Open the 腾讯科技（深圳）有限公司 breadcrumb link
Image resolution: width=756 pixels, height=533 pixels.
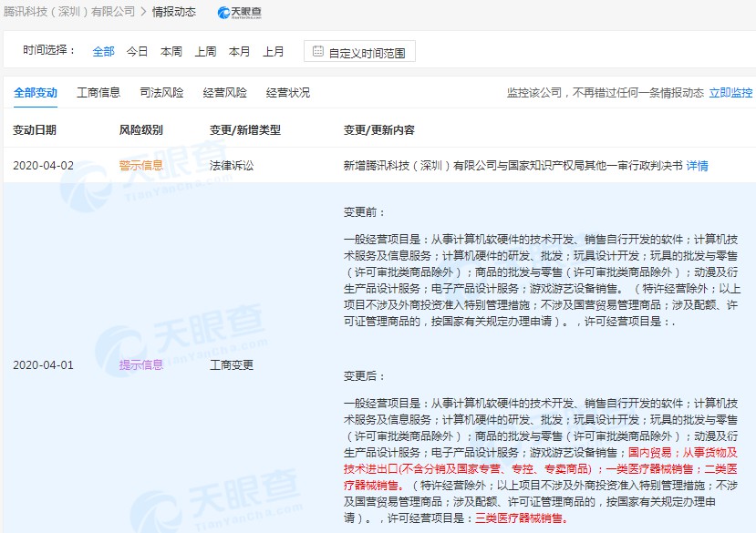[x=69, y=12]
